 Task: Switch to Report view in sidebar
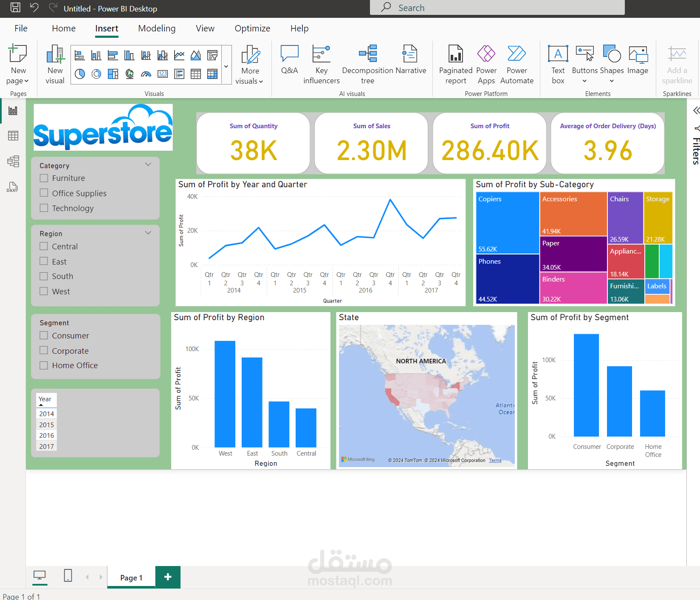[x=13, y=111]
